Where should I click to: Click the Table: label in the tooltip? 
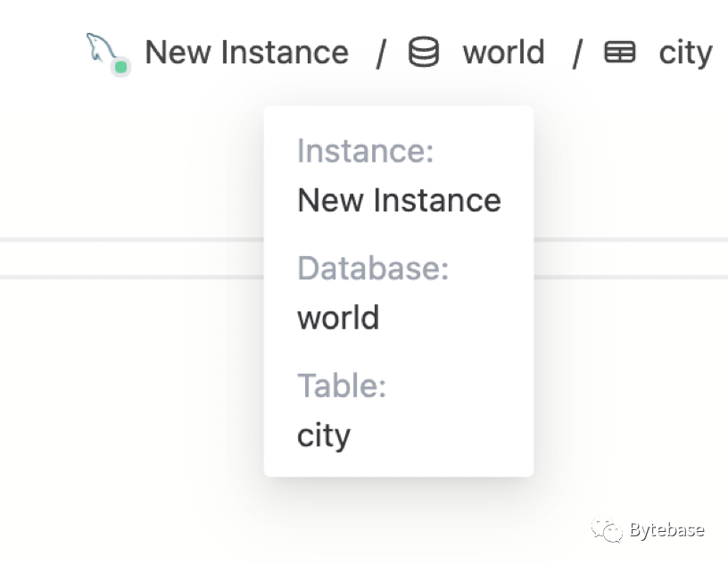(x=342, y=386)
